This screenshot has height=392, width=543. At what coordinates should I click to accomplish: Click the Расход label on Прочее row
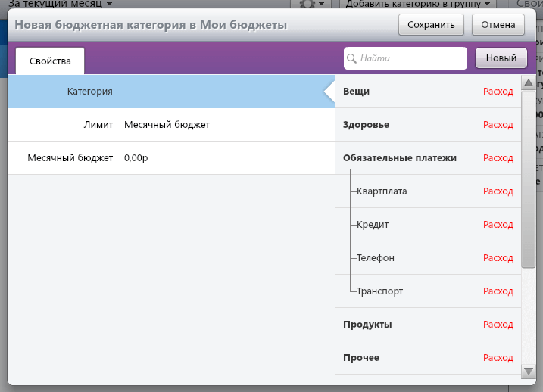498,357
